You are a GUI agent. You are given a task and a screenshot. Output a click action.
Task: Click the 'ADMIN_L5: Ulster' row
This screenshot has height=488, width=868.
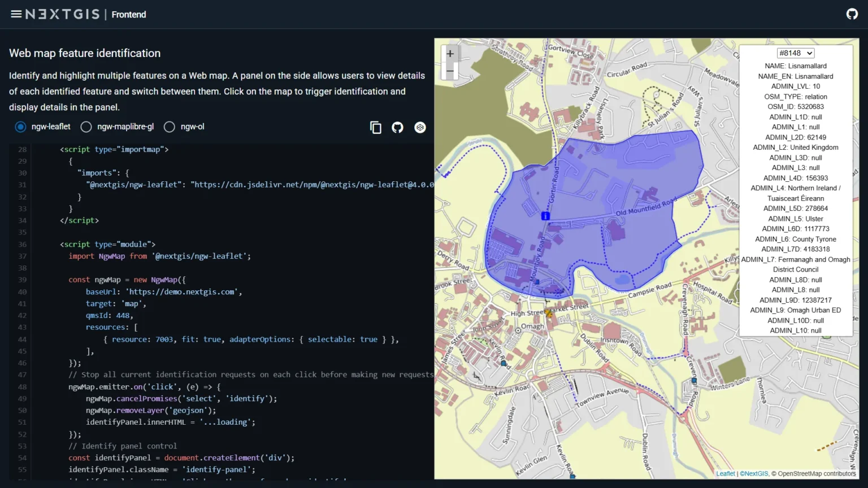point(796,219)
